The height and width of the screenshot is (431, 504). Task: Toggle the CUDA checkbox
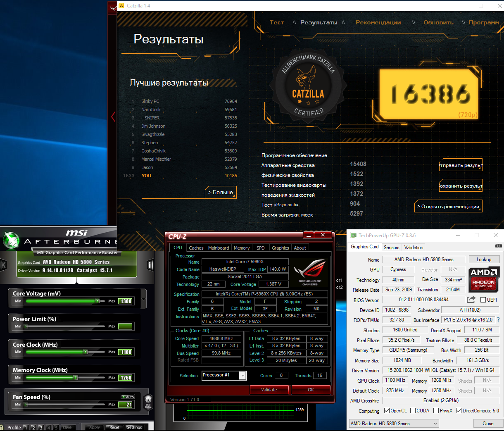[x=413, y=411]
